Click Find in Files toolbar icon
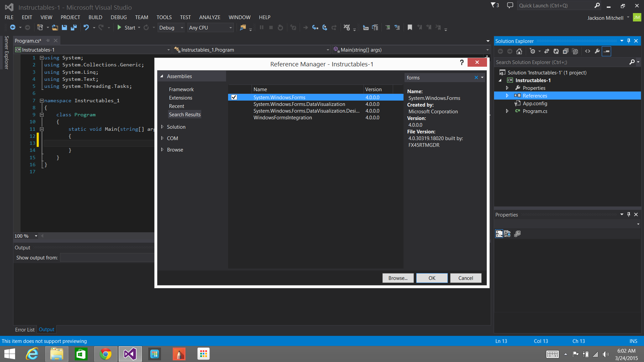 (243, 27)
